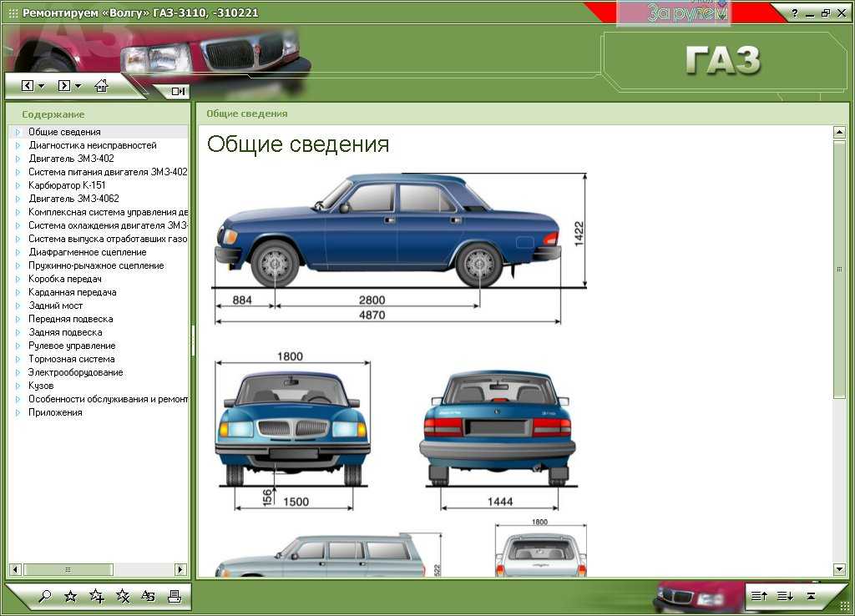Open Система питания двигателя ЗМЗ-402
Viewport: 855px width, 616px height.
click(x=108, y=172)
